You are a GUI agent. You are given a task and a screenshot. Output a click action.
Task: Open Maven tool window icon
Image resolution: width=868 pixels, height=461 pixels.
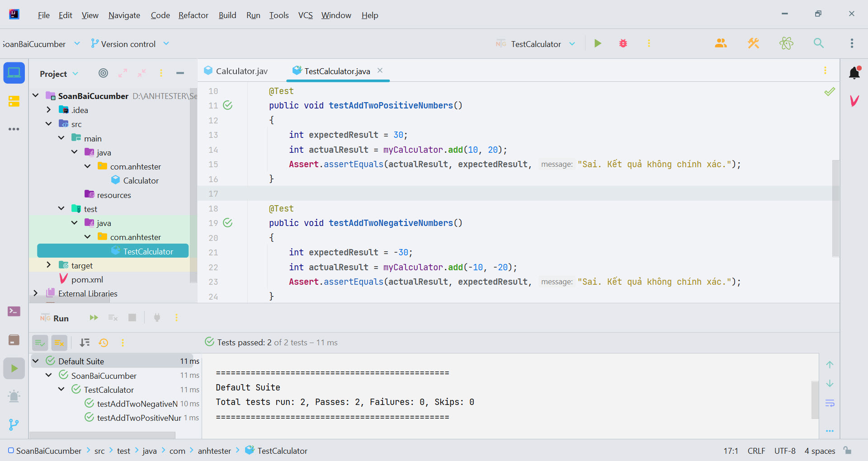[854, 100]
